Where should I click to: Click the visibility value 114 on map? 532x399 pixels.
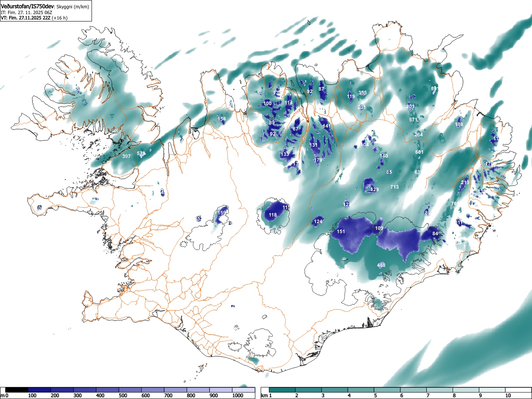[288, 103]
